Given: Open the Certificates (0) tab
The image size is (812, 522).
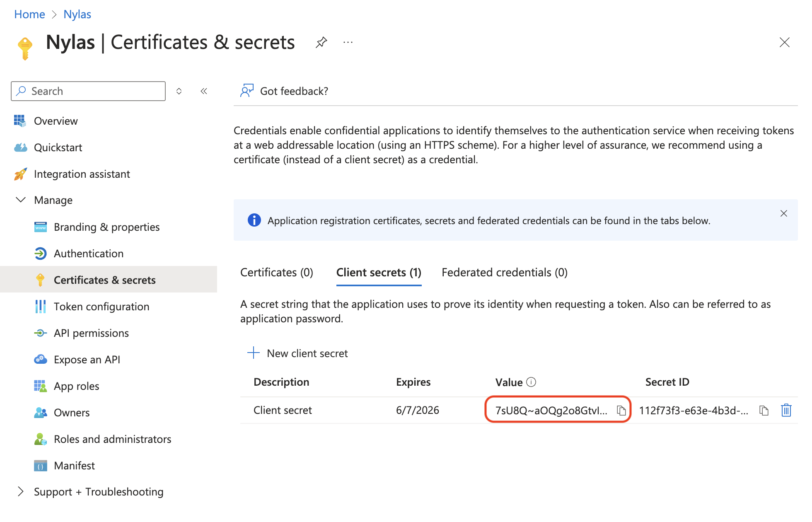Looking at the screenshot, I should click(276, 272).
